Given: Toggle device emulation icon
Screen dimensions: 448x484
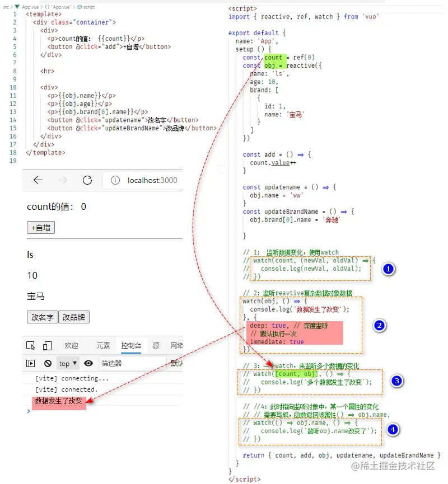Looking at the screenshot, I should click(x=47, y=345).
